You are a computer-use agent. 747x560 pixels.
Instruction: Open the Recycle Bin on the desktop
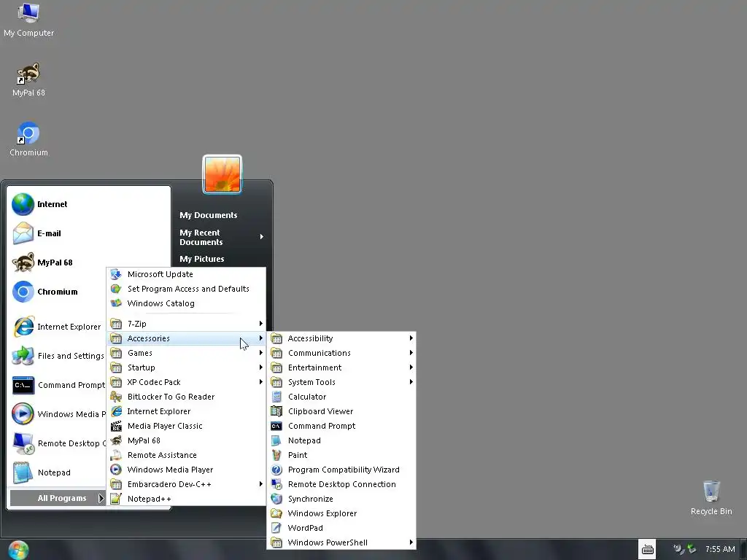(x=711, y=497)
